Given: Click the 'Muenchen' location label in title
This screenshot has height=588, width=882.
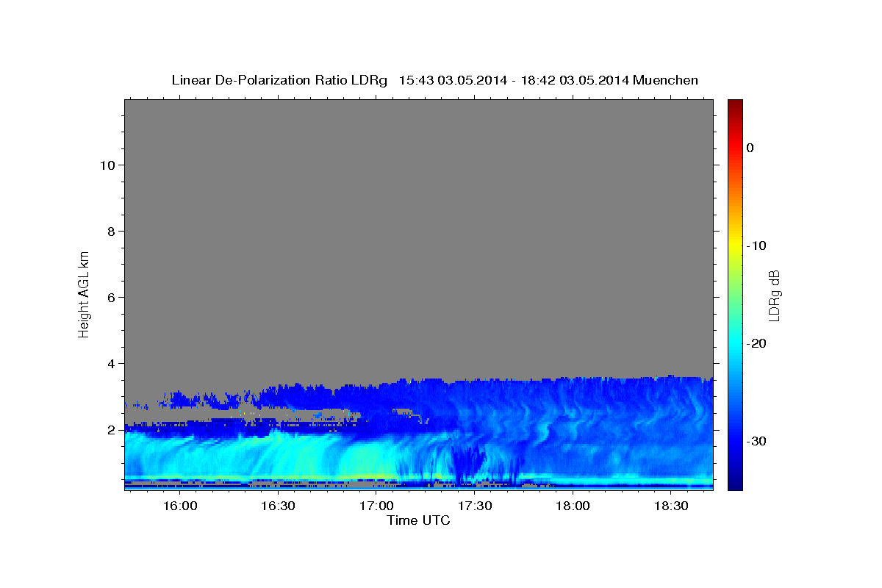Looking at the screenshot, I should [666, 80].
